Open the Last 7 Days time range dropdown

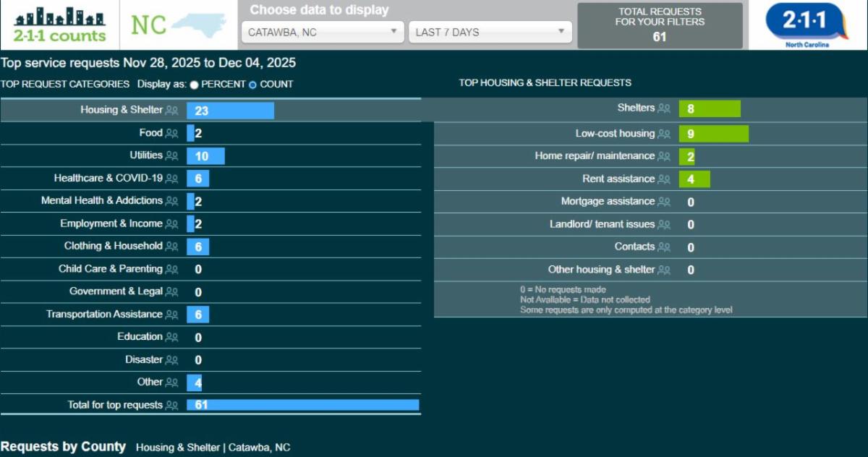point(490,32)
